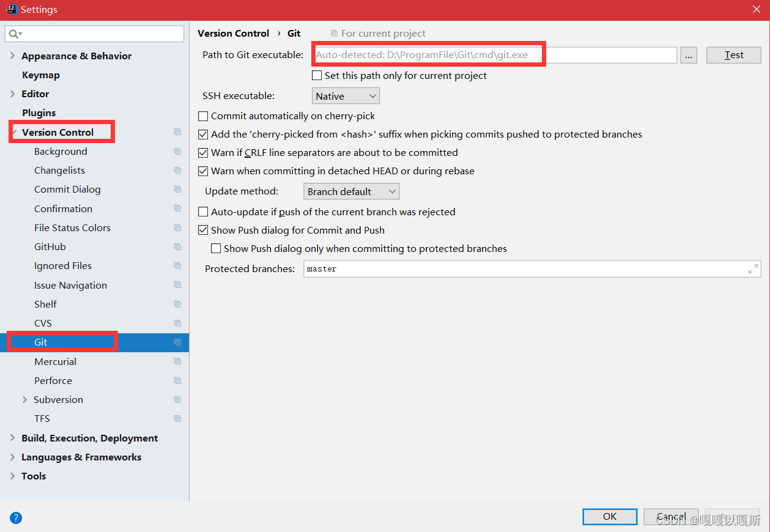Uncheck Show Push dialog for Commit and Push
This screenshot has width=770, height=532.
click(x=203, y=230)
